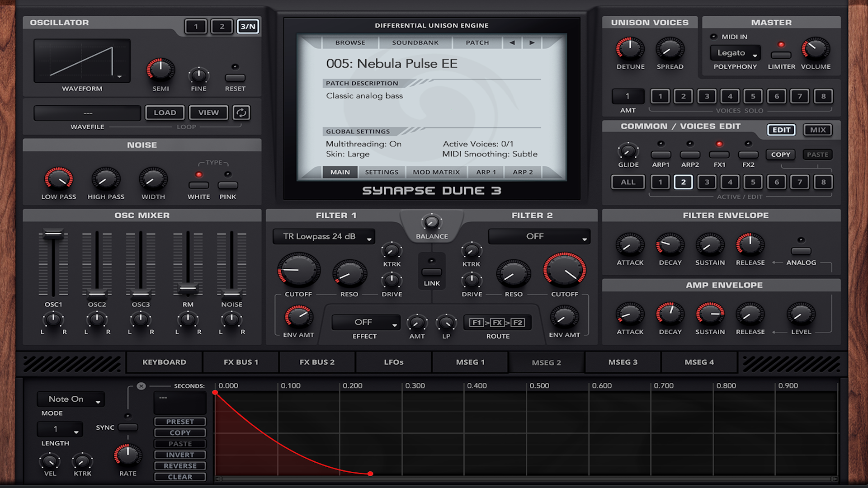
Task: Open the Mod Matrix display tab
Action: click(436, 172)
